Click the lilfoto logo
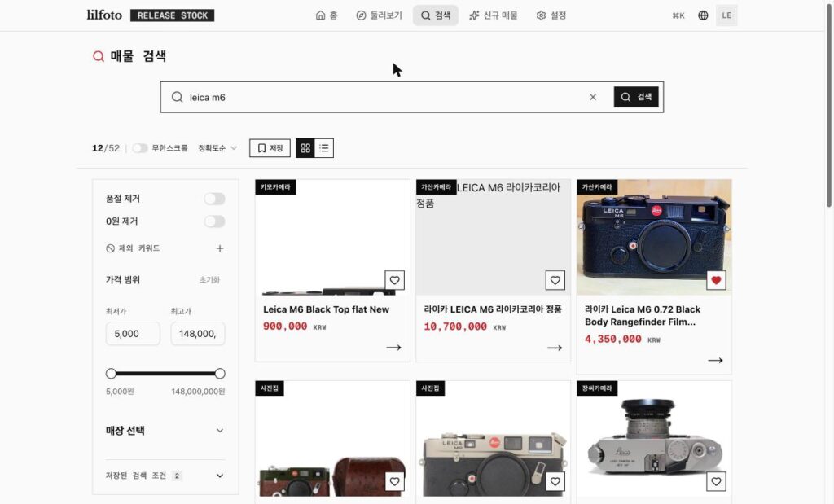The image size is (834, 504). pos(104,15)
